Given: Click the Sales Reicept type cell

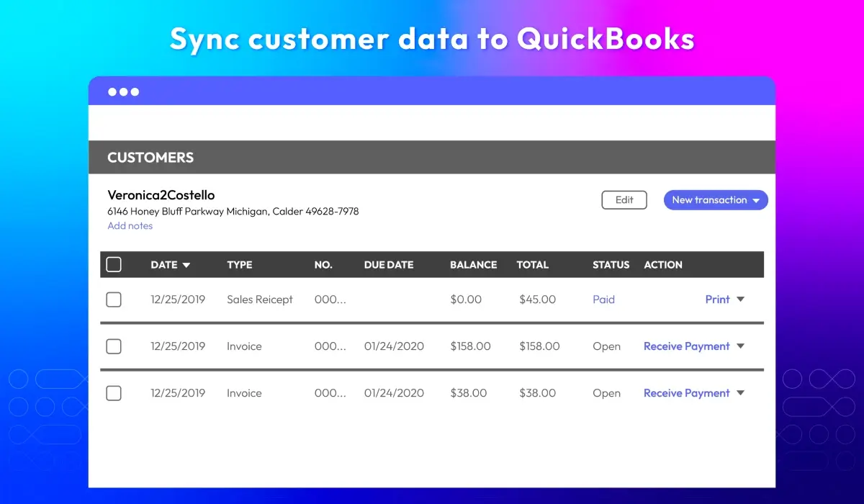Looking at the screenshot, I should point(260,300).
